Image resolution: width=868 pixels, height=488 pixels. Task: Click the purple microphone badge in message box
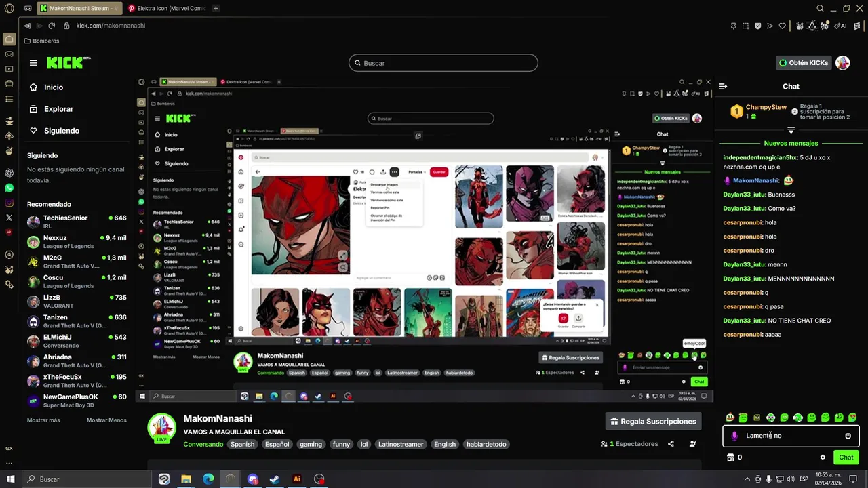click(734, 436)
